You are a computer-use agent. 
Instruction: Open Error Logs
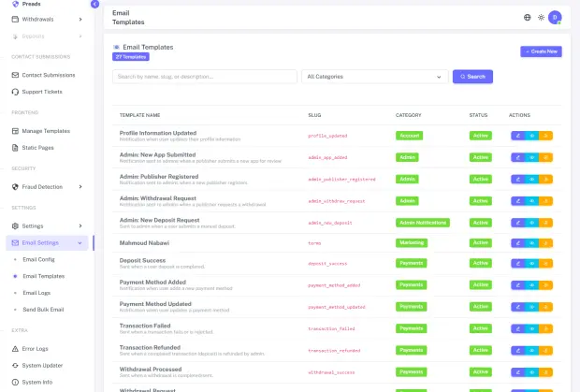coord(47,349)
